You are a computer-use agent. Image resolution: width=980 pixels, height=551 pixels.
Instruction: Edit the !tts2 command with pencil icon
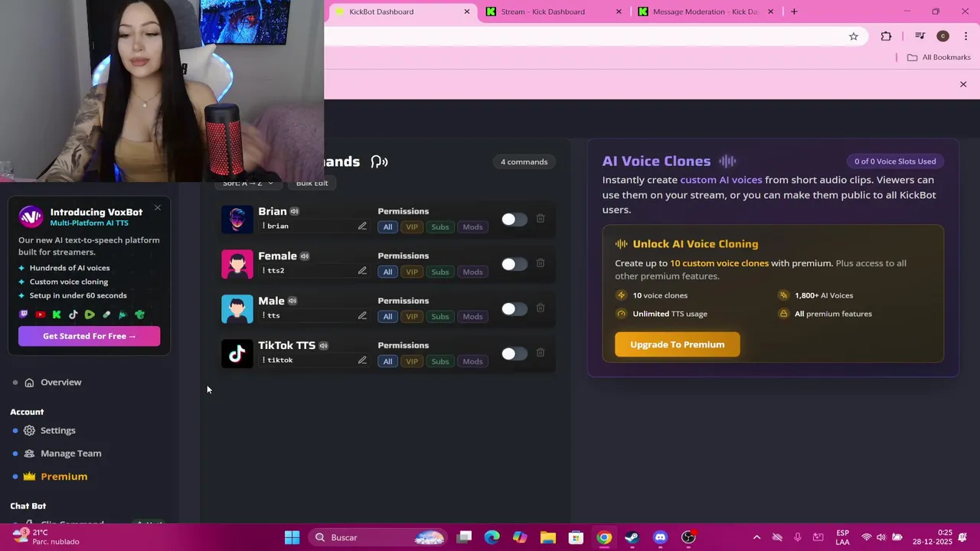(x=362, y=271)
